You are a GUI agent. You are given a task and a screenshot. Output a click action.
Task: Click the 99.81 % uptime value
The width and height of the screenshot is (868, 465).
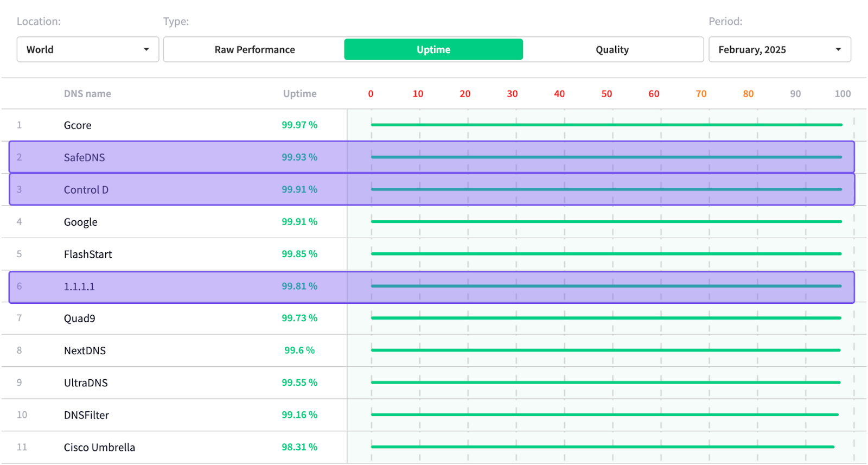tap(299, 286)
